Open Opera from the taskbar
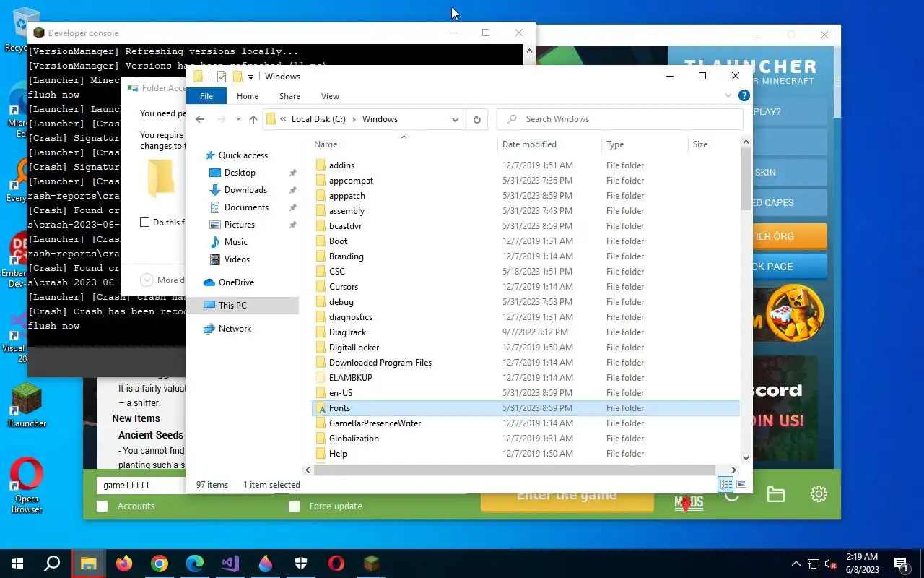The image size is (924, 578). [336, 564]
